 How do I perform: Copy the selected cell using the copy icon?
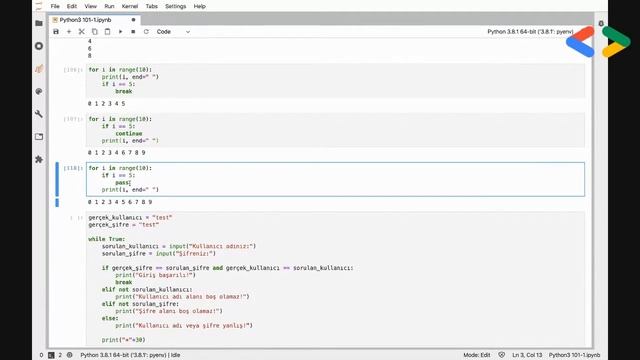coord(94,31)
